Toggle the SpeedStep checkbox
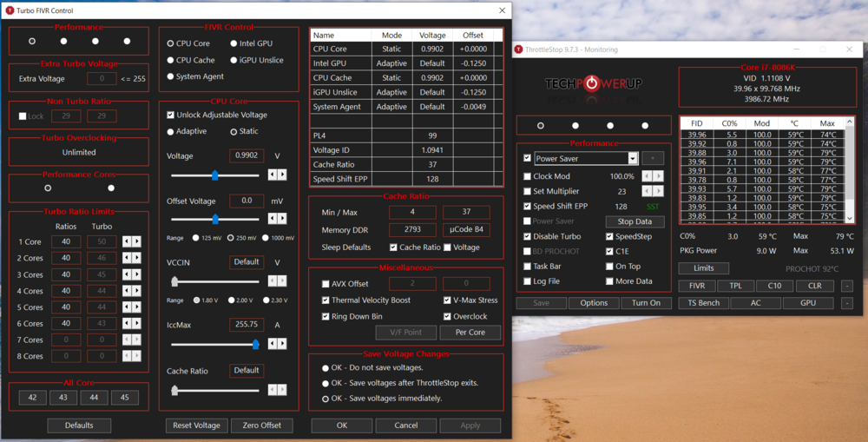Viewport: 868px width, 442px height. 609,236
